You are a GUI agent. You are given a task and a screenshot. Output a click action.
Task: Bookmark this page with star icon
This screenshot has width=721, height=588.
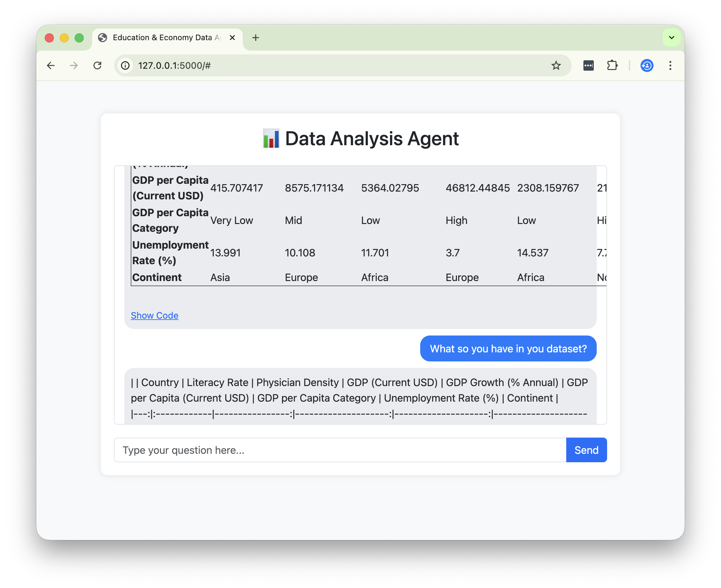coord(556,65)
